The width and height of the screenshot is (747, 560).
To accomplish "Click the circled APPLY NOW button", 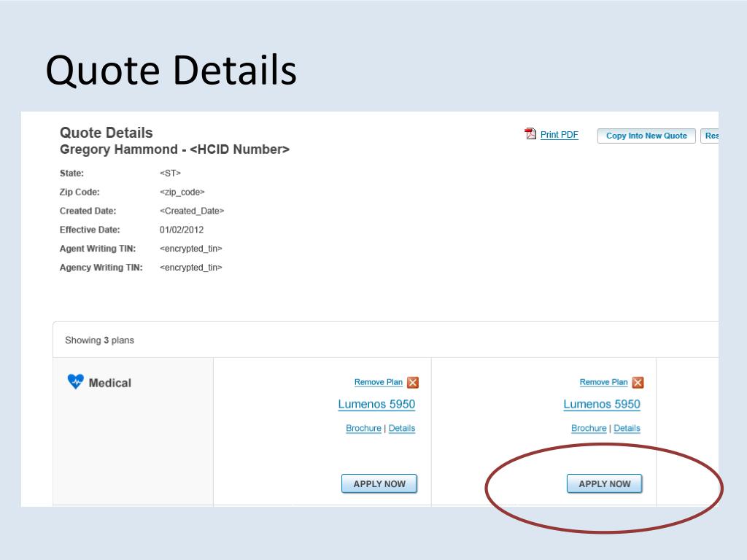I will 605,484.
